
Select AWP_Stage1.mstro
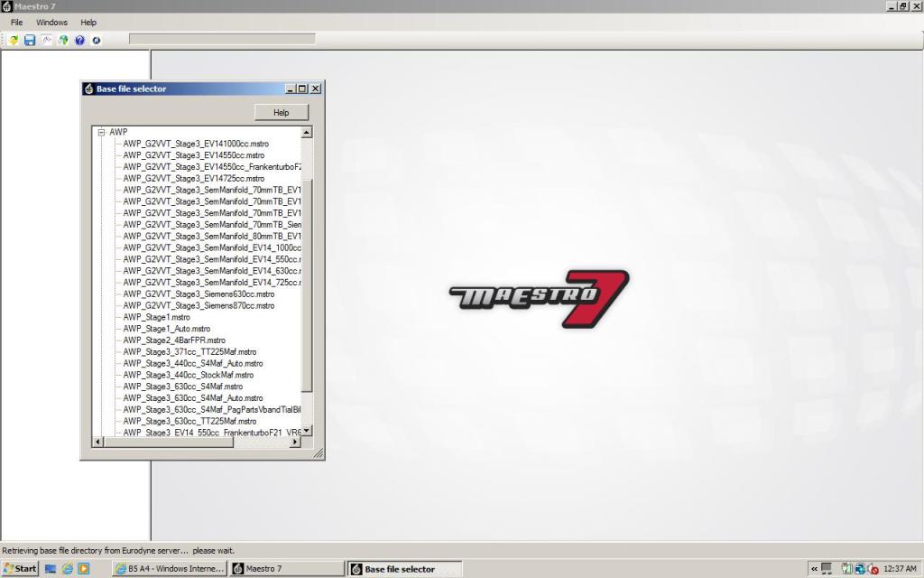pos(156,317)
